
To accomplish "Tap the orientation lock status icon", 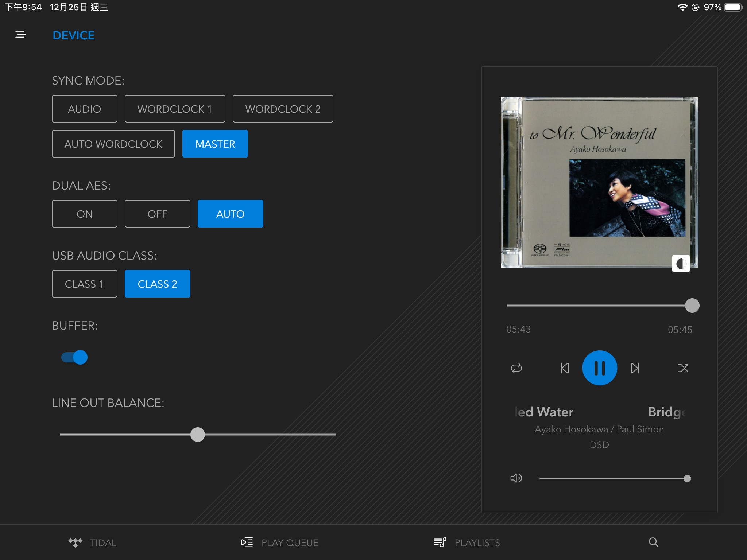I will (696, 7).
